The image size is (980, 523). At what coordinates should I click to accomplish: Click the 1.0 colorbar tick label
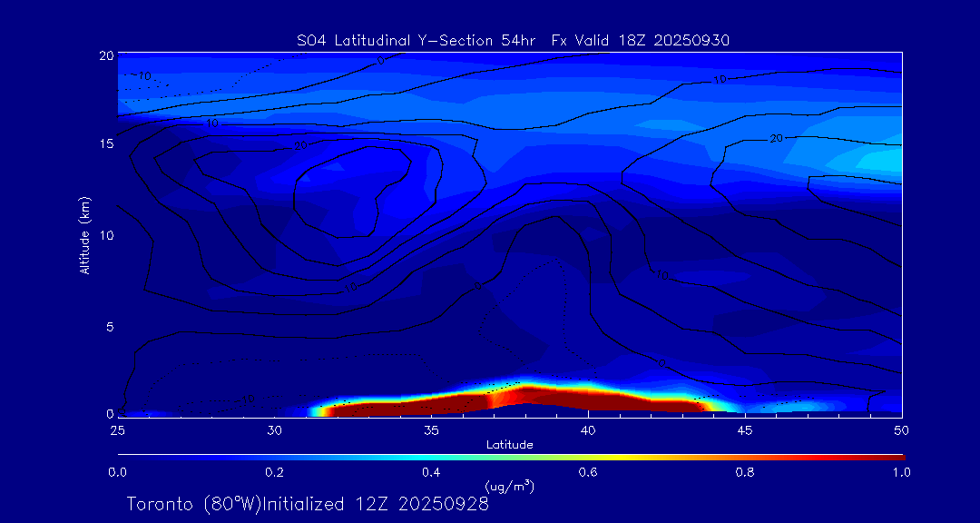tap(901, 472)
